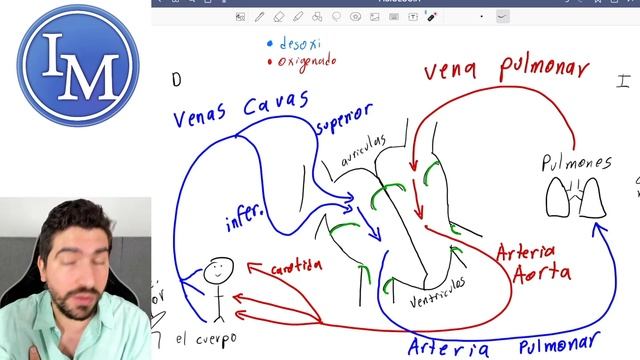This screenshot has height=360, width=640.
Task: Open the keyboard typing tool
Action: pos(394,17)
